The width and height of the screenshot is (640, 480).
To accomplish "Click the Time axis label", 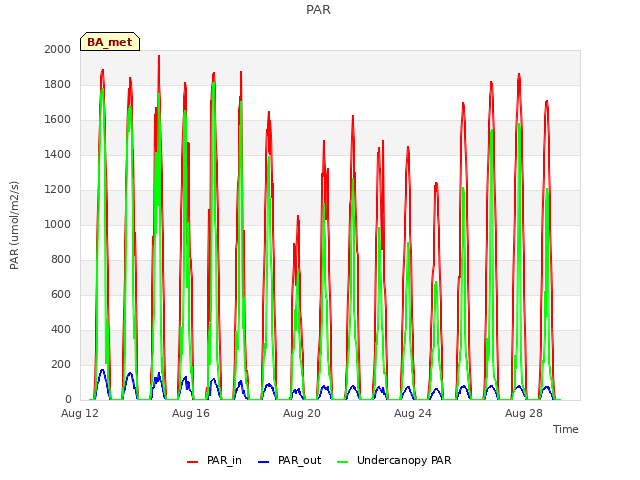I will tap(566, 429).
